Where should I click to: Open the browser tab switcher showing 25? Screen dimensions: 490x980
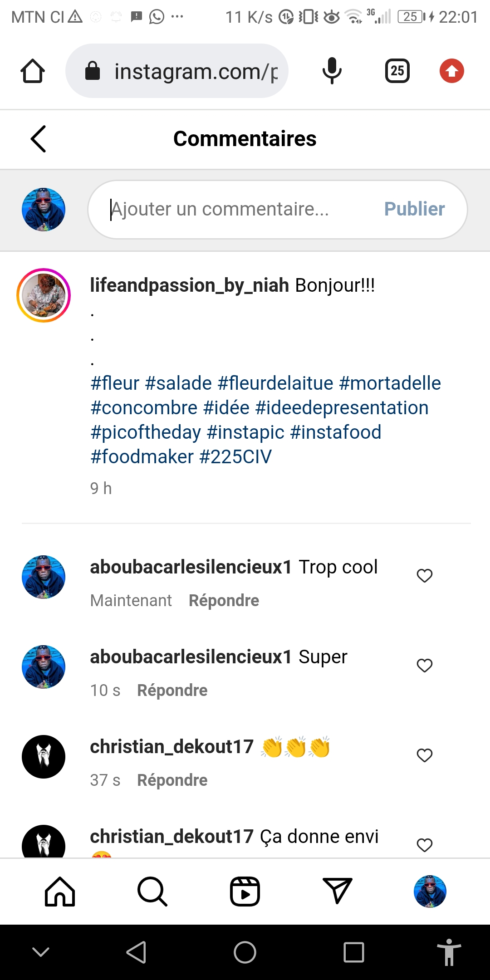click(x=397, y=71)
